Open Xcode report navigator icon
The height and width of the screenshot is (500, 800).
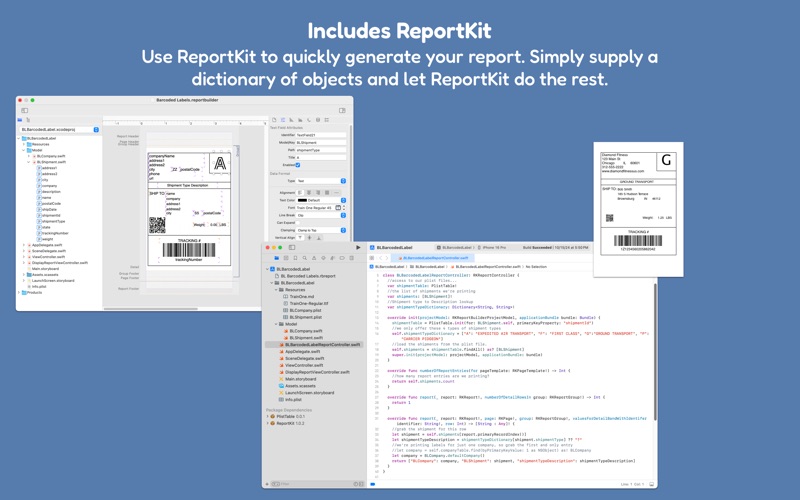352,258
